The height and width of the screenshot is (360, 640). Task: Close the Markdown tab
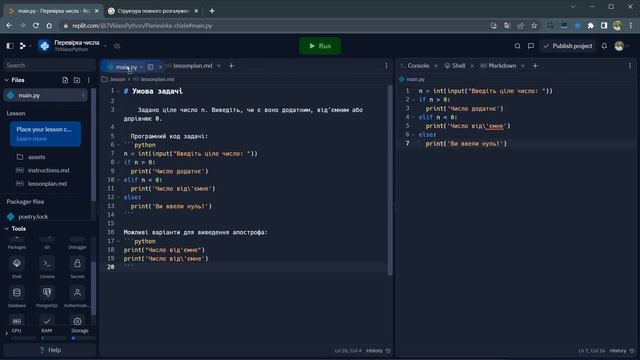[523, 66]
